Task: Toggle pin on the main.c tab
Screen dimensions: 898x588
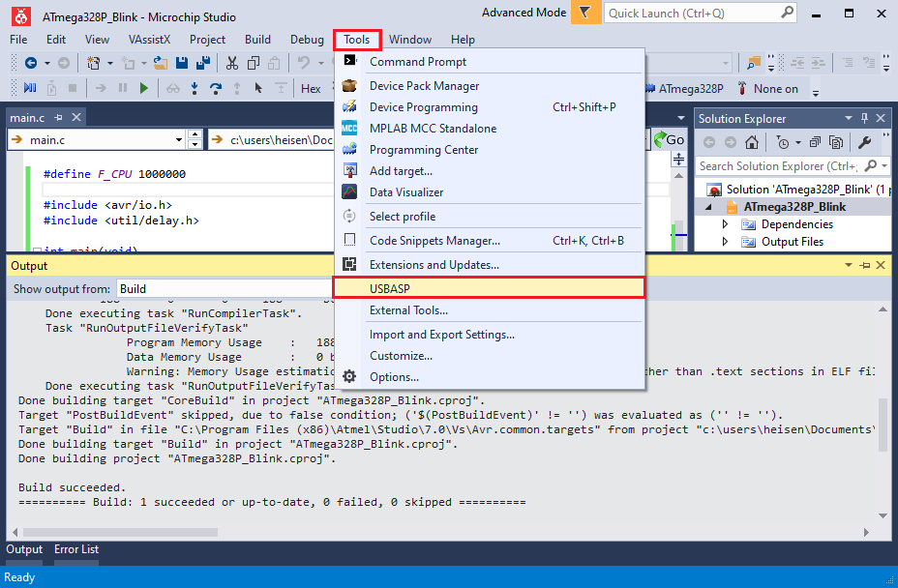Action: point(58,117)
